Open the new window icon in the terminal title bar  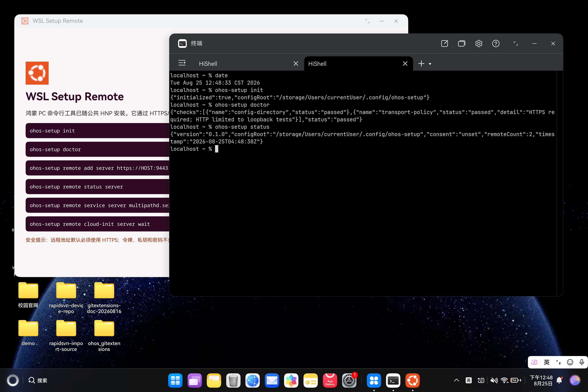pos(445,44)
